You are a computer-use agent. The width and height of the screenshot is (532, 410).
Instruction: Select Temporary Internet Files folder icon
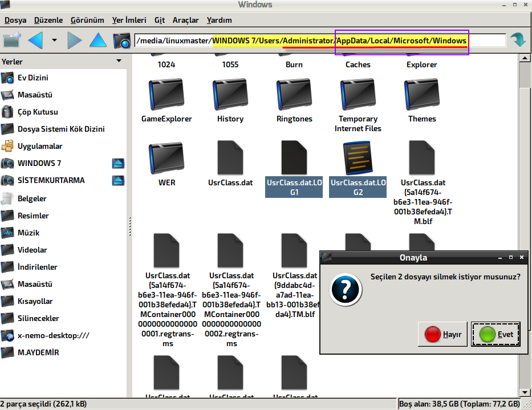(x=358, y=95)
